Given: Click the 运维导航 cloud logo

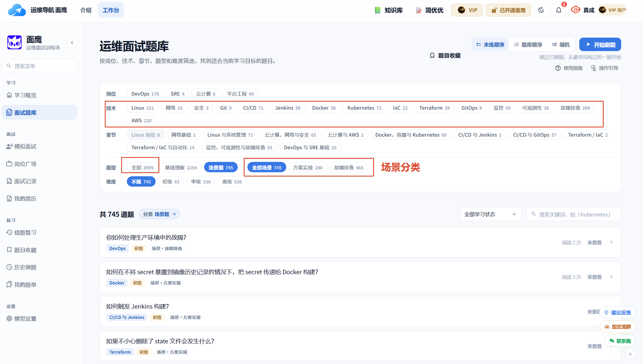Looking at the screenshot, I should (17, 10).
